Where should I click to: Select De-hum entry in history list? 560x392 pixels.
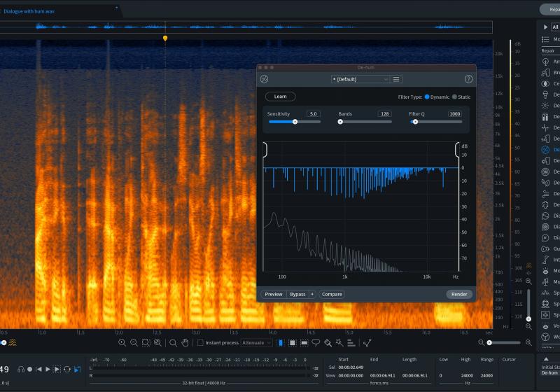pos(550,372)
